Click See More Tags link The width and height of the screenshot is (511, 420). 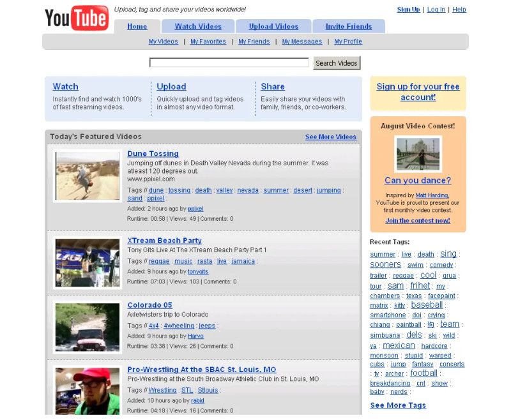click(x=398, y=405)
